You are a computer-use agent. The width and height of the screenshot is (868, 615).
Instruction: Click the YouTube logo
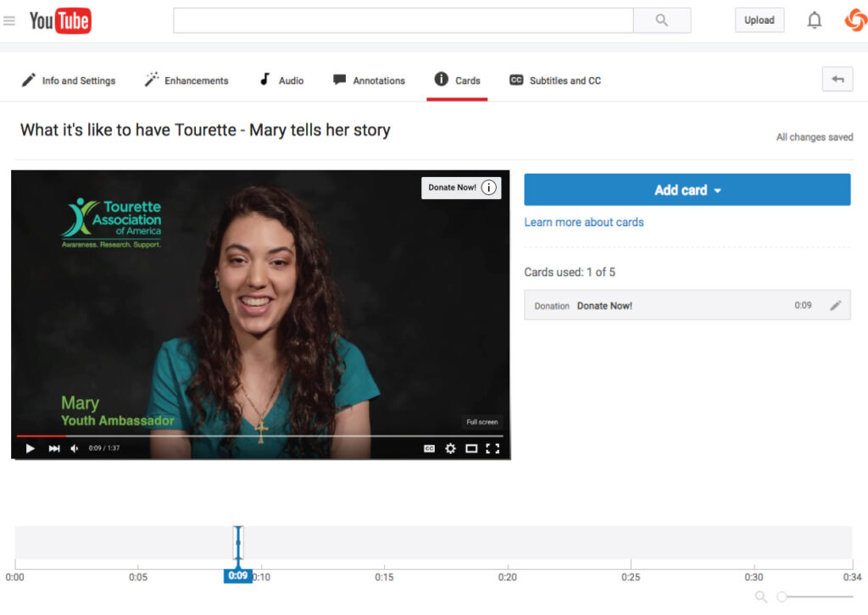tap(60, 20)
